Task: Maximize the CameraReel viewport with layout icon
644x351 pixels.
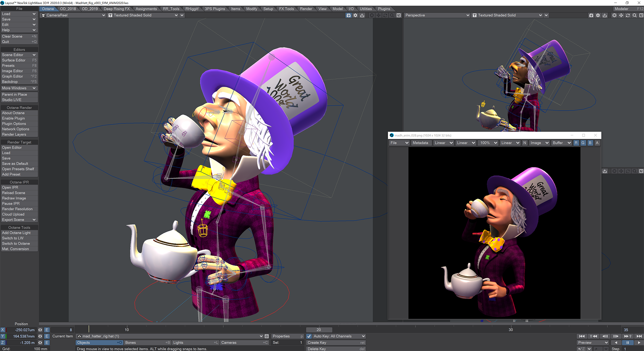Action: tap(399, 15)
